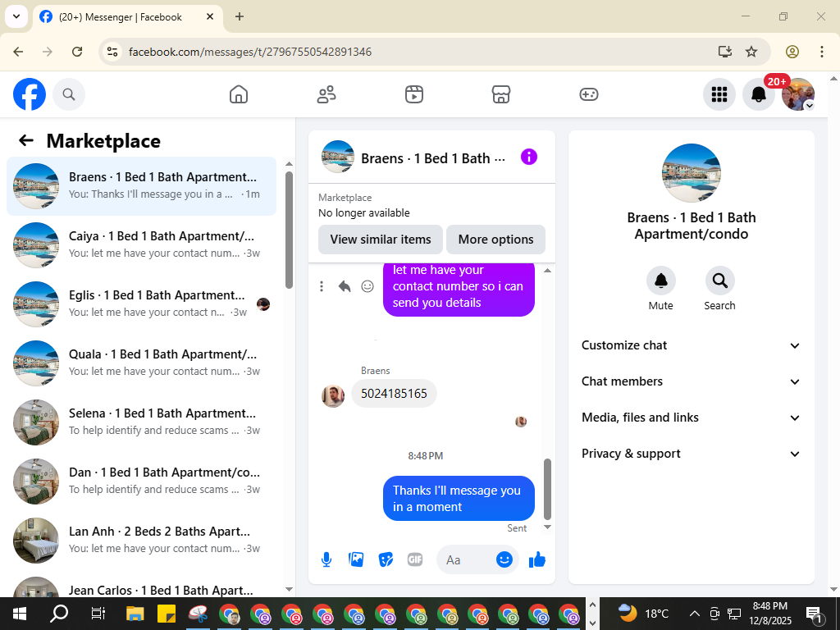Viewport: 840px width, 630px height.
Task: Toggle the purple conversation information icon
Action: click(529, 157)
